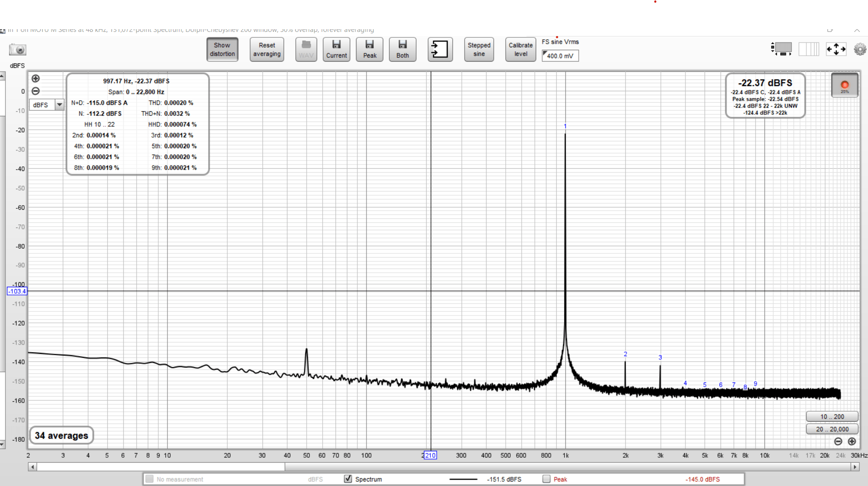The image size is (868, 486).
Task: Click the Peak -145.0 dBFS legend value
Action: tap(702, 479)
